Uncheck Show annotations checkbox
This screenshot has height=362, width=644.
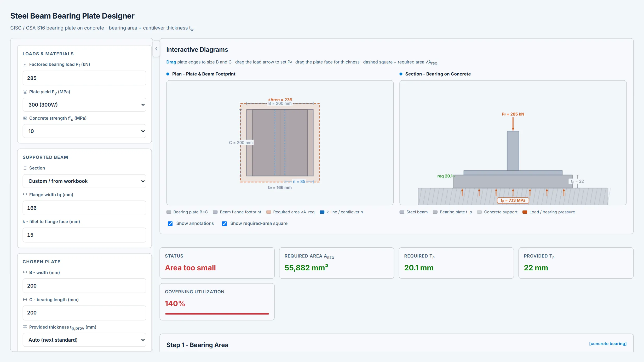170,224
